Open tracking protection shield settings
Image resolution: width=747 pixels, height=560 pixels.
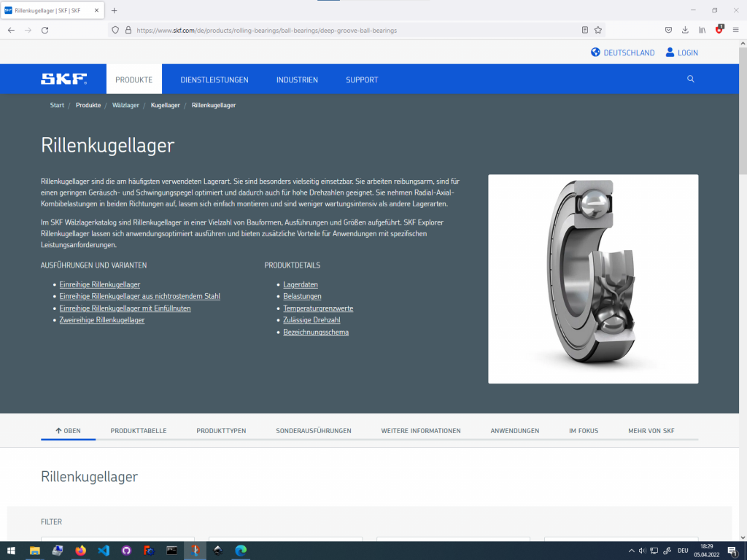pos(116,30)
